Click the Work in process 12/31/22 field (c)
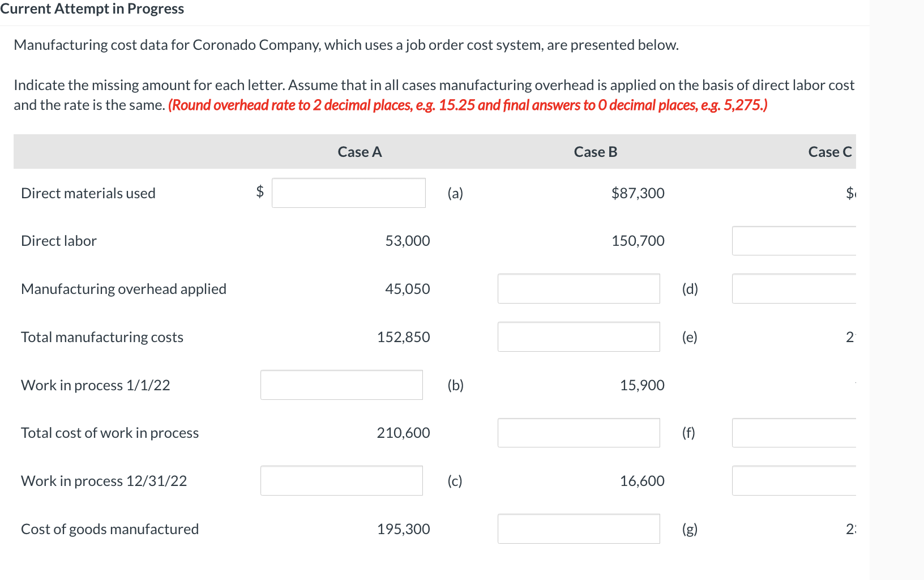Image resolution: width=924 pixels, height=580 pixels. 341,480
